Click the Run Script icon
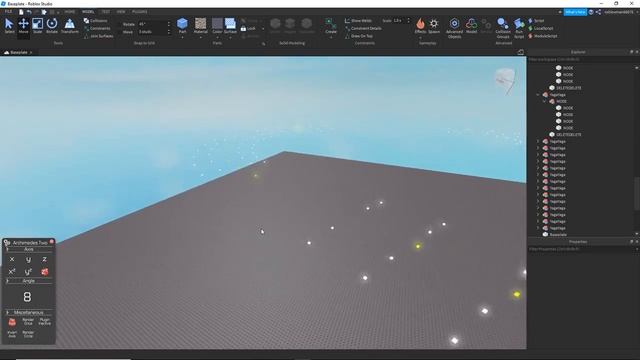 (519, 28)
